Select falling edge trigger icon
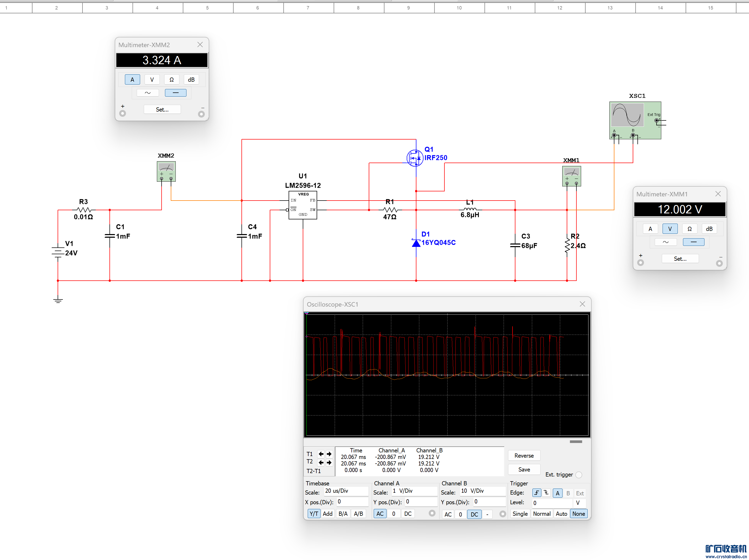Image resolution: width=749 pixels, height=560 pixels. [546, 493]
